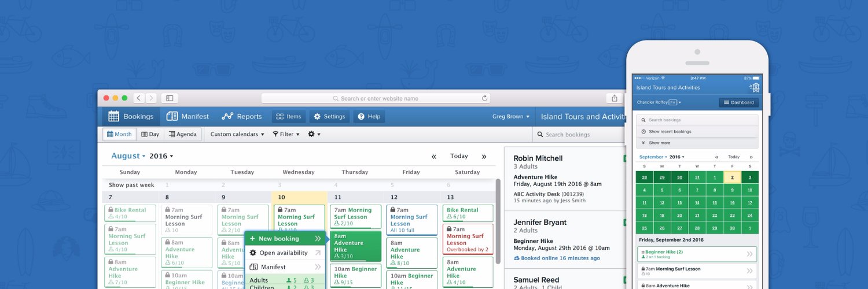
Task: Open the Greg Brown user dropdown
Action: [511, 116]
